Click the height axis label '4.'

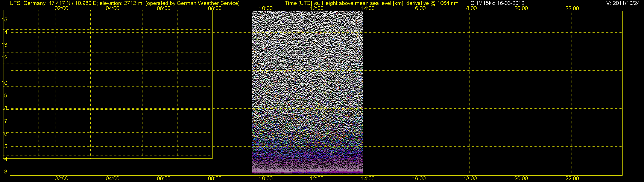coord(6,159)
